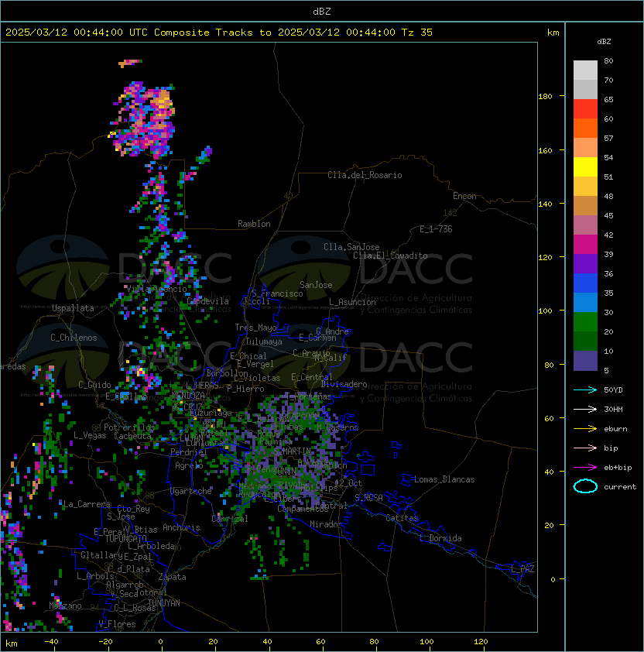The image size is (644, 652).
Task: Click the 'La_Carrera' place label
Action: click(87, 504)
